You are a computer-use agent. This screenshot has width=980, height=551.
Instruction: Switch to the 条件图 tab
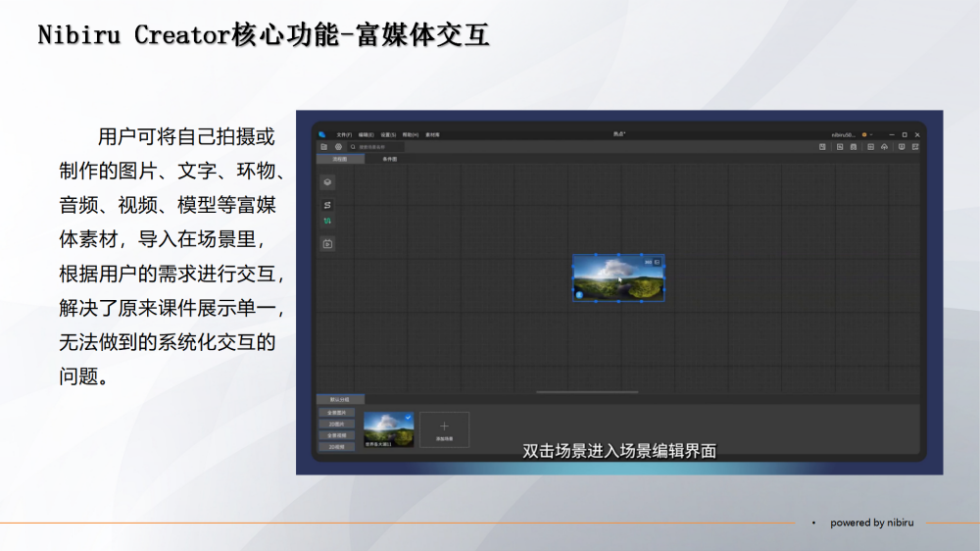(x=389, y=159)
